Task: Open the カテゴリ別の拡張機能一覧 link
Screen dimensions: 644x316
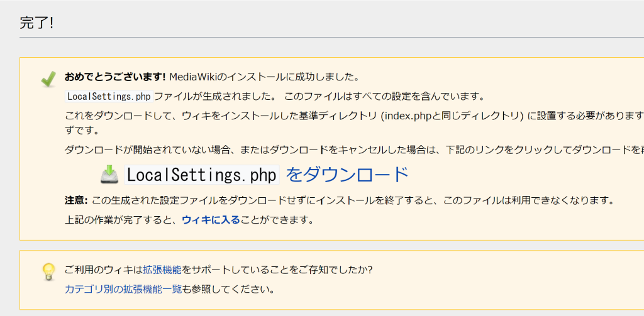Action: (123, 290)
